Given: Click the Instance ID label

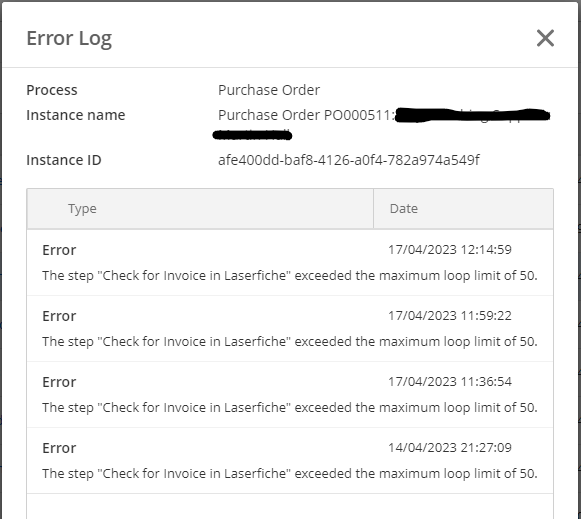Looking at the screenshot, I should (64, 160).
